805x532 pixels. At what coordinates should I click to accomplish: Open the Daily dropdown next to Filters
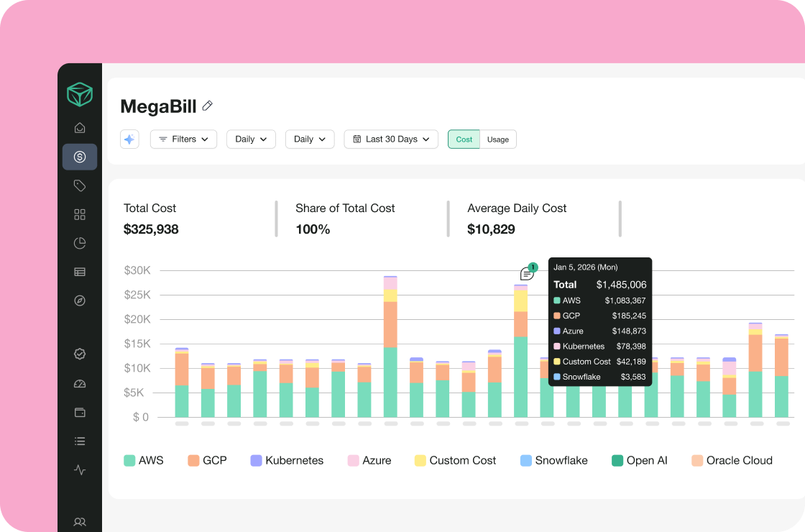pyautogui.click(x=251, y=139)
